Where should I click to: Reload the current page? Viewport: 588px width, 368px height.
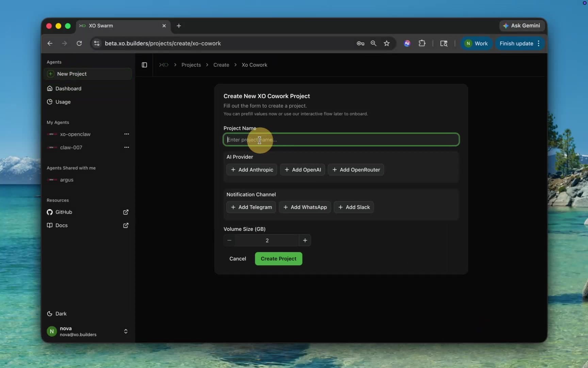79,44
